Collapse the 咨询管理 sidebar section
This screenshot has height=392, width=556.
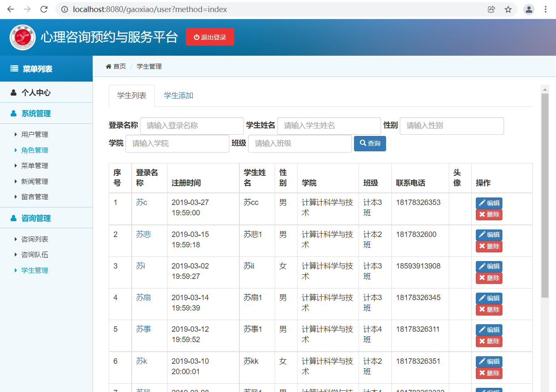point(36,218)
